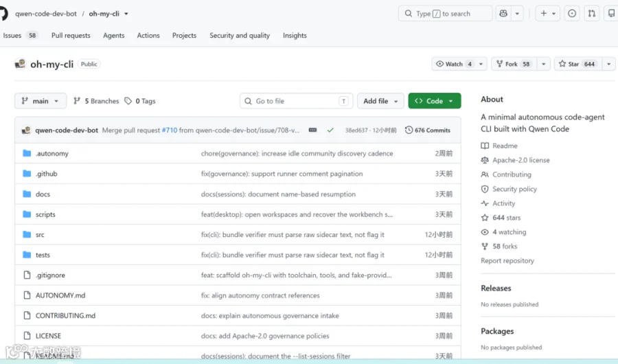Viewport: 618px width, 364px height.
Task: Switch to the Insights tab
Action: coord(295,36)
